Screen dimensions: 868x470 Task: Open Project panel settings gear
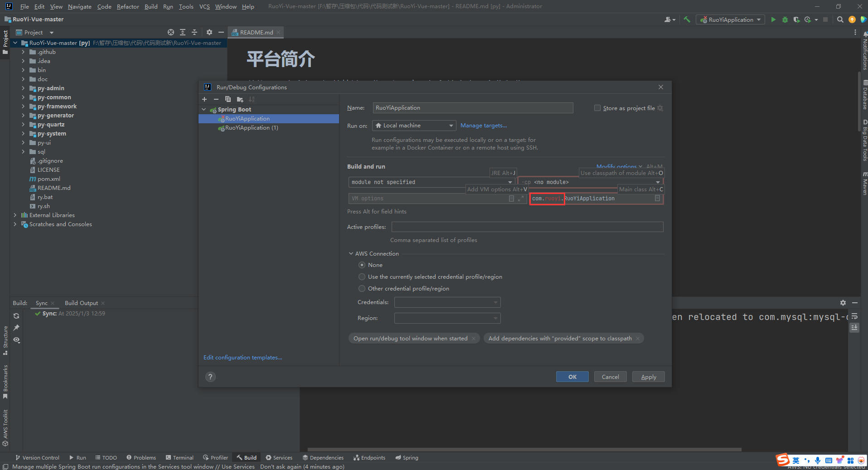(x=209, y=32)
